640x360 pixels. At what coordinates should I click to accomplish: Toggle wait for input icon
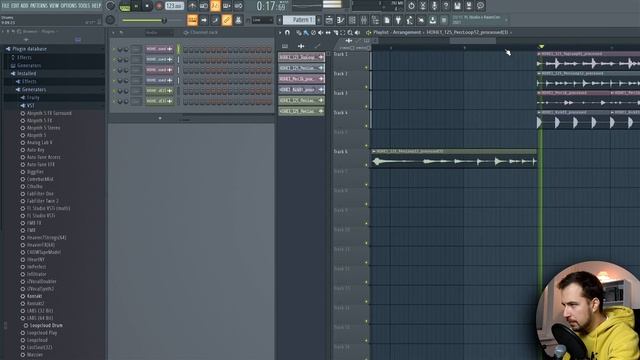click(x=204, y=6)
